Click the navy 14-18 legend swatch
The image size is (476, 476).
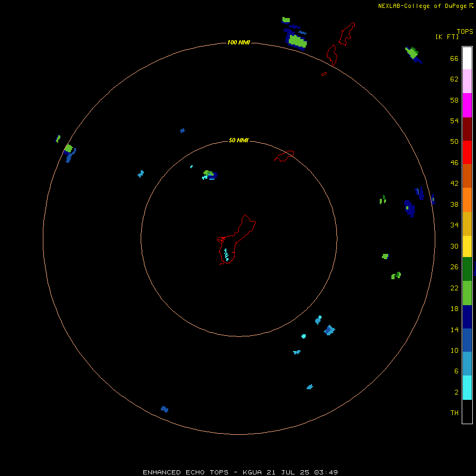pyautogui.click(x=467, y=317)
